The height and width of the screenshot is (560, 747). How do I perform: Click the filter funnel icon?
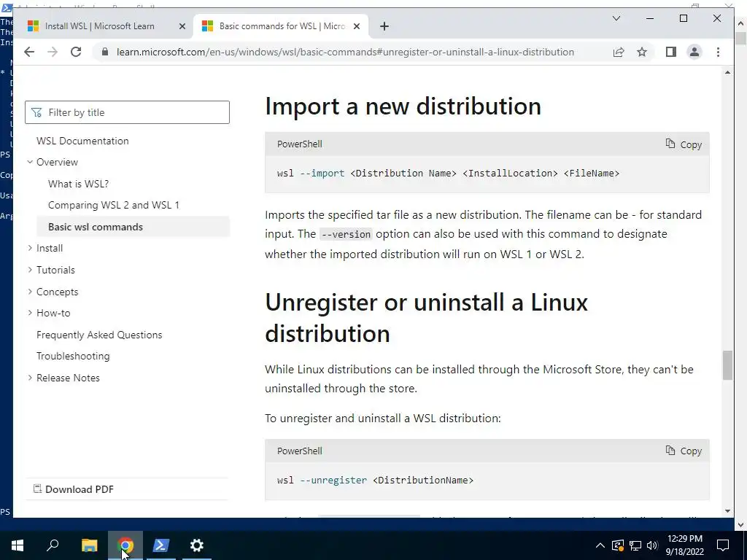pos(36,112)
